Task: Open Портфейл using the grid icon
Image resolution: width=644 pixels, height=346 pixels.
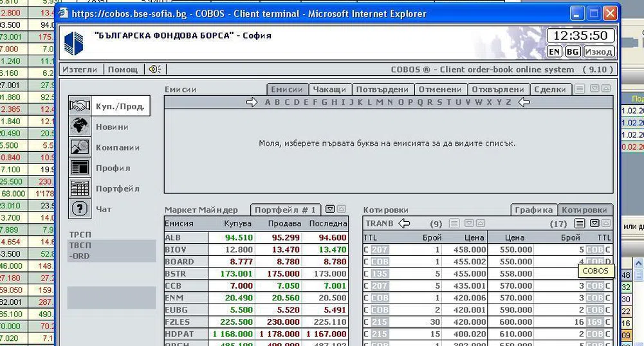Action: [80, 188]
